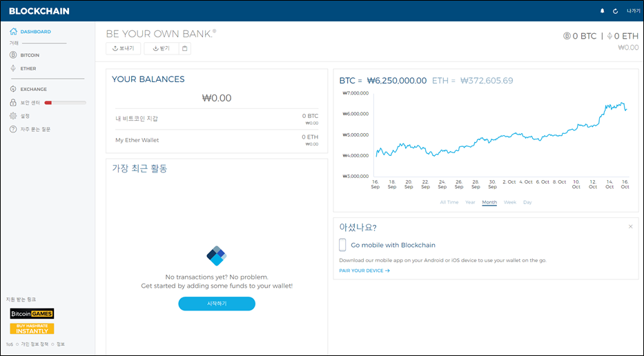
Task: Click the mobile phone icon
Action: tap(342, 245)
